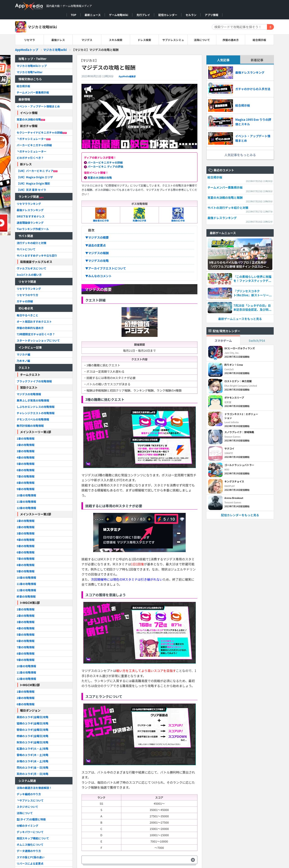The image size is (289, 868).
Task: Jump to ▼みんなのコメント in contents
Action: click(98, 276)
